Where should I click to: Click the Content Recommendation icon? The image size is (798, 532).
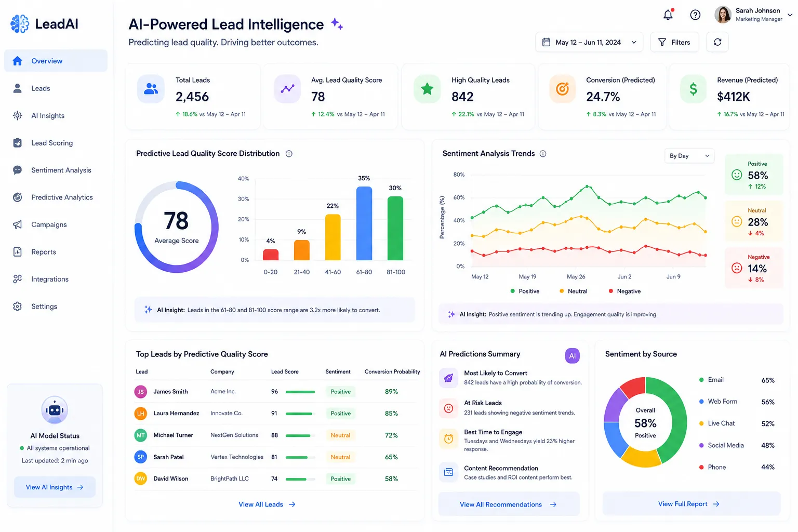[x=448, y=472]
